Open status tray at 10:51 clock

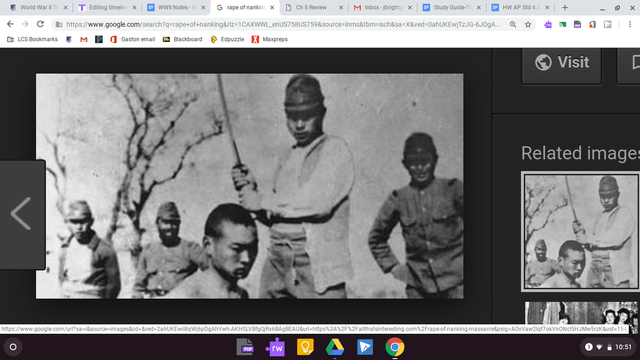(x=608, y=347)
